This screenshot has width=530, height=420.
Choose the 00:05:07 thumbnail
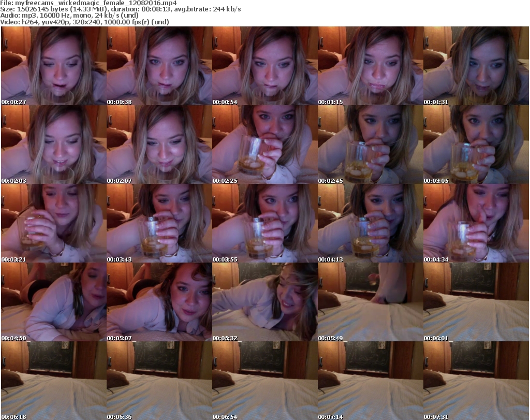click(159, 302)
